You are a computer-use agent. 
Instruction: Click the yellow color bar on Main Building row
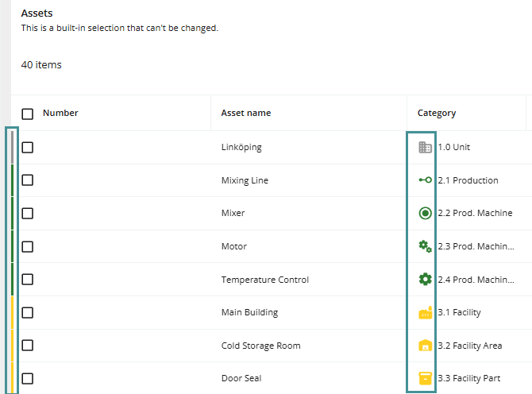click(12, 312)
